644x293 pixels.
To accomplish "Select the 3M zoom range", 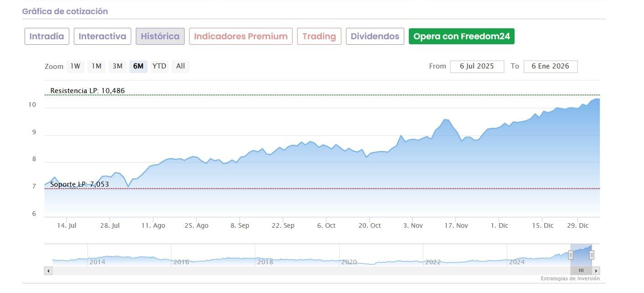I will pos(118,66).
